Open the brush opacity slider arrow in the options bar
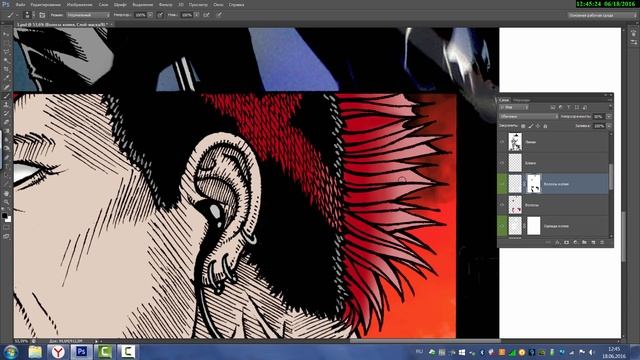Image resolution: width=640 pixels, height=360 pixels. point(150,15)
